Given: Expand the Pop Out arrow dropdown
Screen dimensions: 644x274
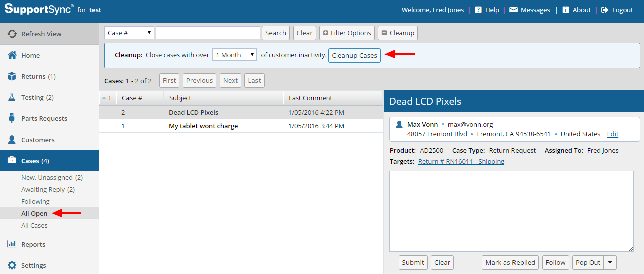Looking at the screenshot, I should (610, 262).
